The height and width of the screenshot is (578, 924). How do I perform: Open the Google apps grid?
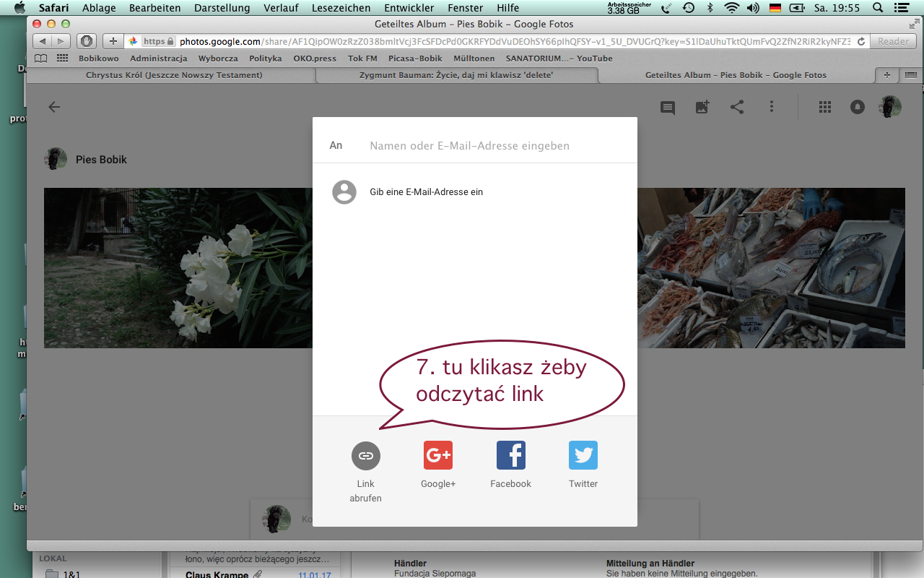tap(825, 107)
